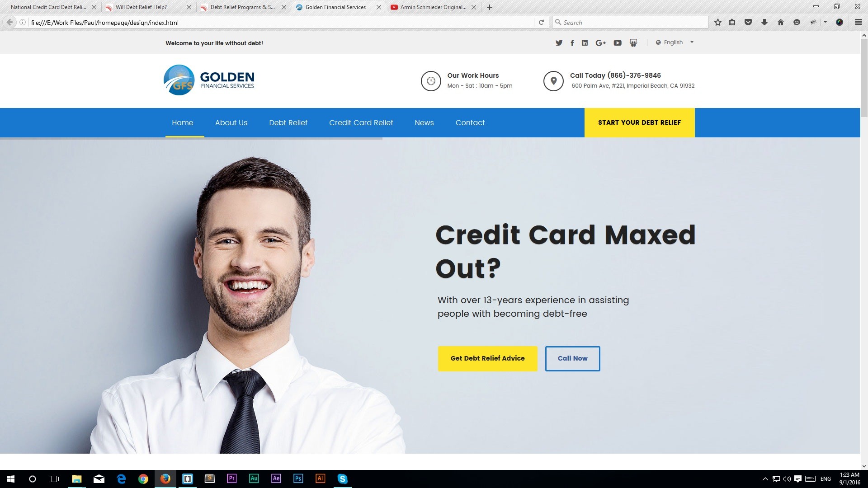Expand the English language dropdown
This screenshot has width=868, height=488.
(675, 42)
